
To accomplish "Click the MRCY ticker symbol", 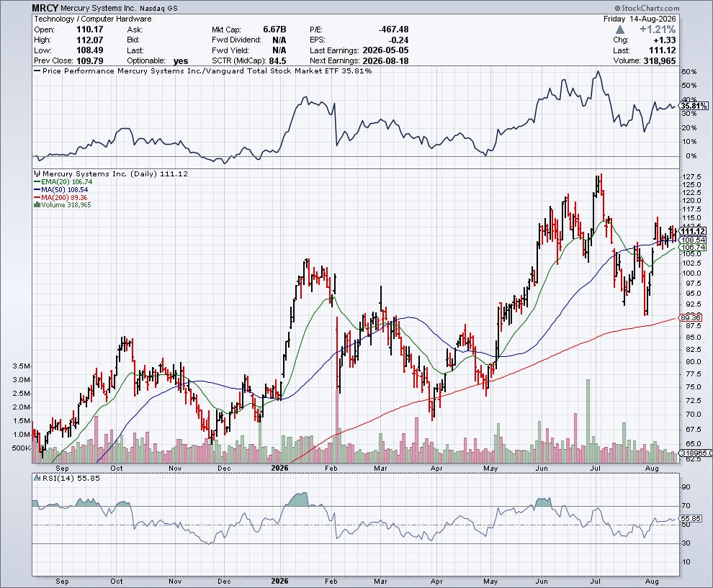I will pyautogui.click(x=45, y=8).
